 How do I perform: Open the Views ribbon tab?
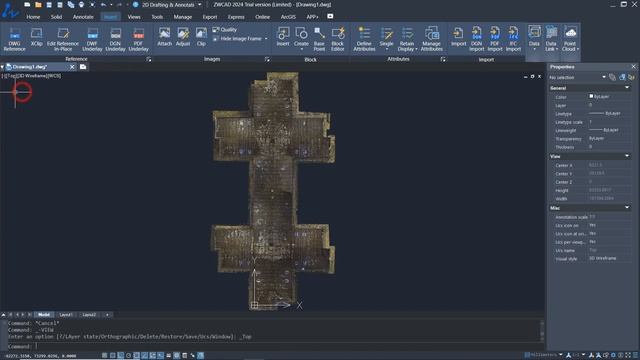pos(134,17)
